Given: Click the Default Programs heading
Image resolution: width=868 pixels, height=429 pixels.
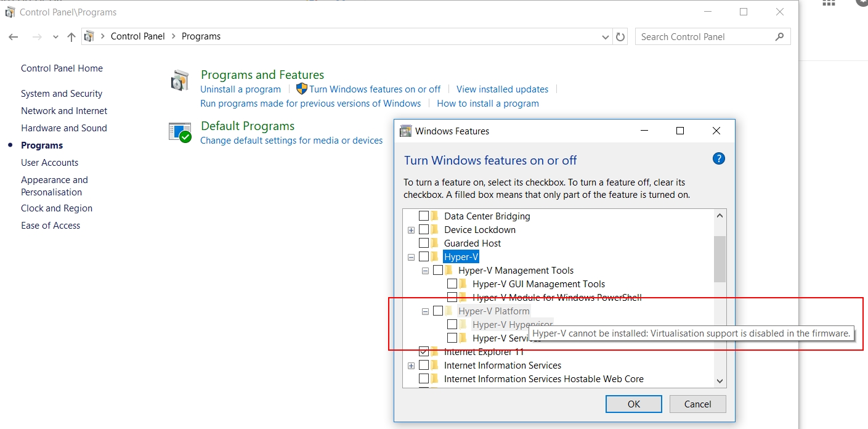Looking at the screenshot, I should point(248,126).
